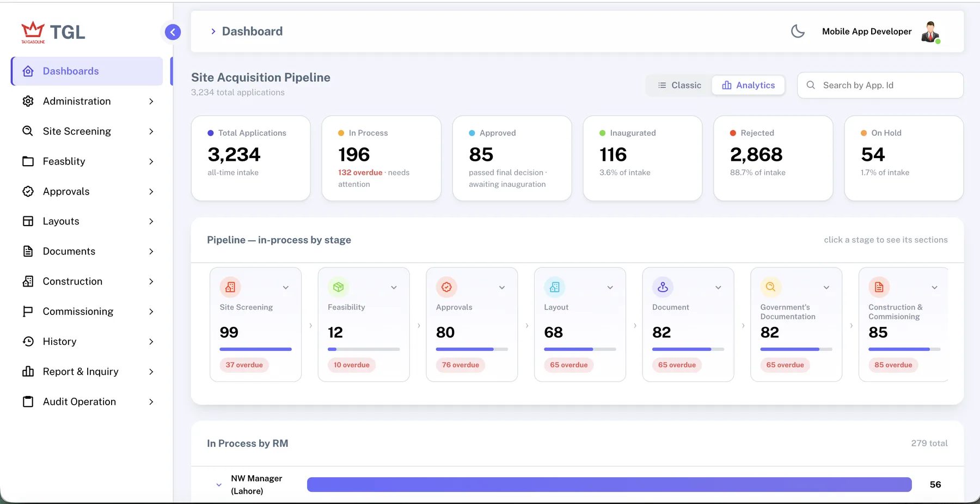Click the Audit Operation clipboard icon
Image resolution: width=980 pixels, height=504 pixels.
pos(28,402)
